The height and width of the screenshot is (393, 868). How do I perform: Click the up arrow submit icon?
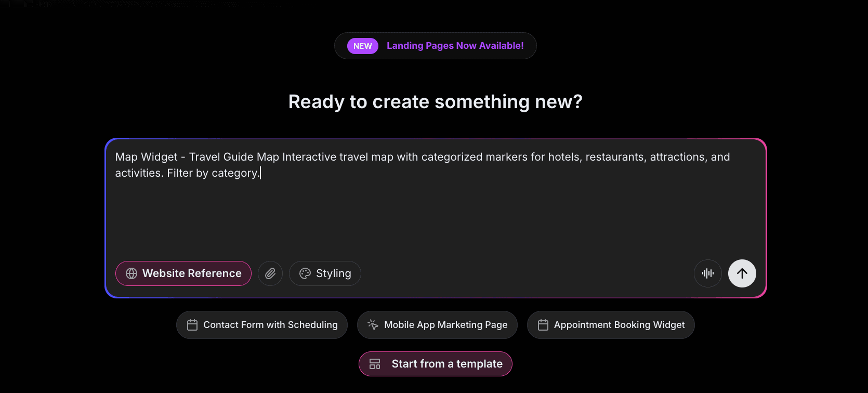point(742,273)
